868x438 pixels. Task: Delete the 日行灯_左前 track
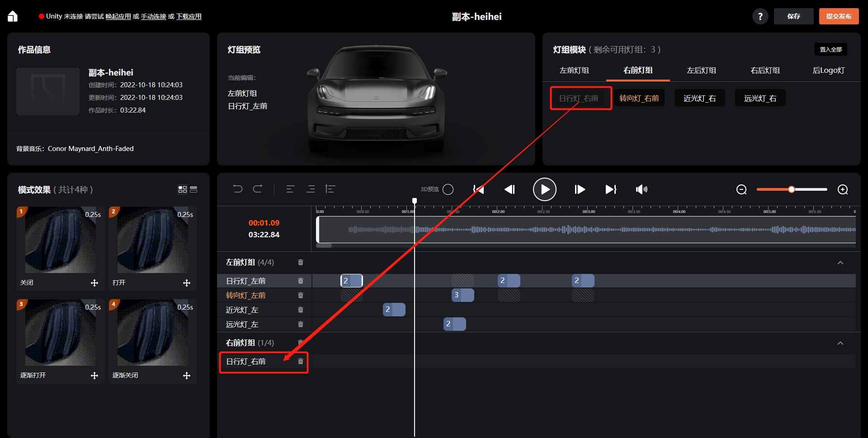click(301, 281)
